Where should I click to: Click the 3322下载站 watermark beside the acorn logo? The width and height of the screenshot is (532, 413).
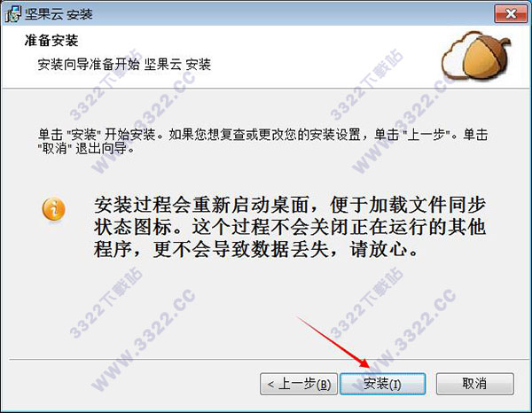pyautogui.click(x=366, y=84)
